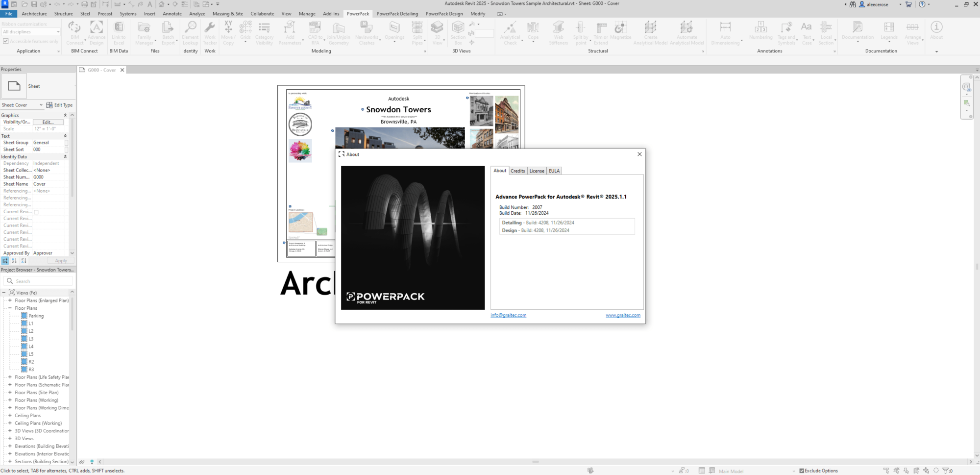Collapse the Floor Plans tree node
The height and width of the screenshot is (475, 980).
[x=10, y=308]
